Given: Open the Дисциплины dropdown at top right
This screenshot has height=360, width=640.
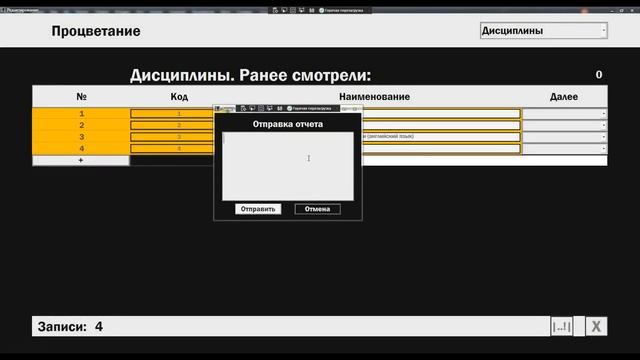Looking at the screenshot, I should (544, 31).
